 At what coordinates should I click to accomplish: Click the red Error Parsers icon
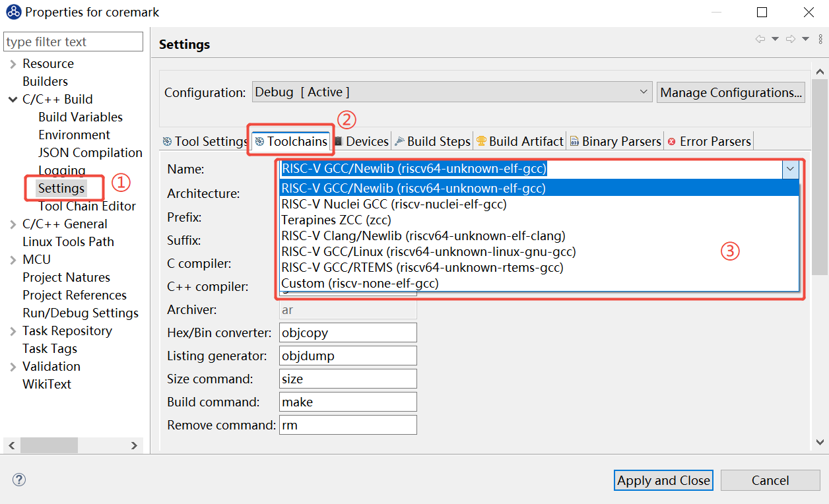pyautogui.click(x=672, y=141)
